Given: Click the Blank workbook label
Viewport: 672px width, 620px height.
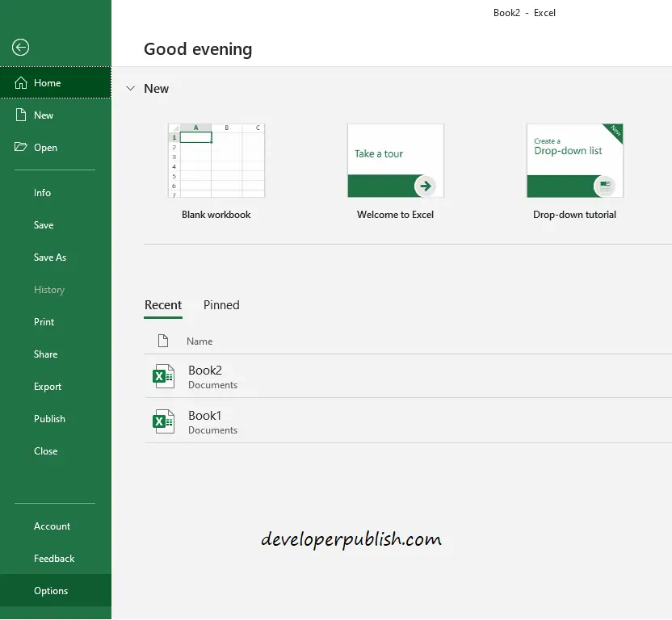Looking at the screenshot, I should (216, 215).
